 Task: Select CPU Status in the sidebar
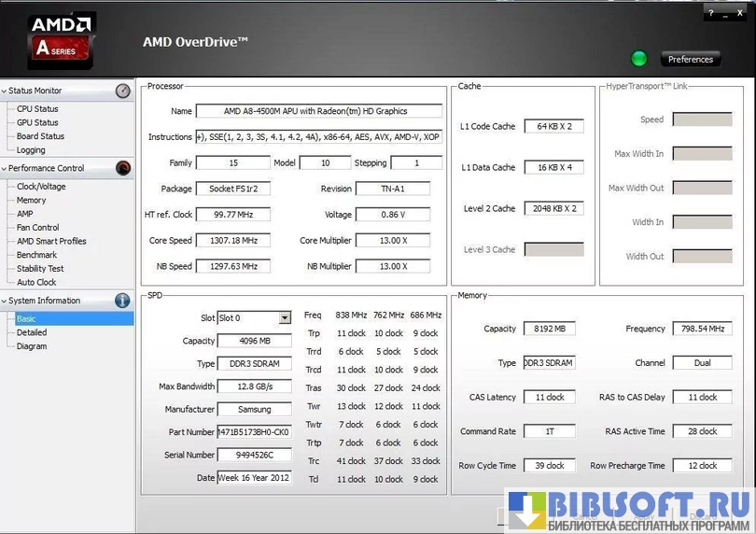[37, 109]
